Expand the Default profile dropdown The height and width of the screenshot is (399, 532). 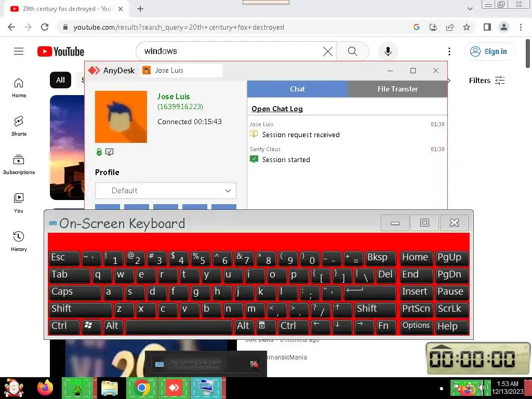pos(166,191)
